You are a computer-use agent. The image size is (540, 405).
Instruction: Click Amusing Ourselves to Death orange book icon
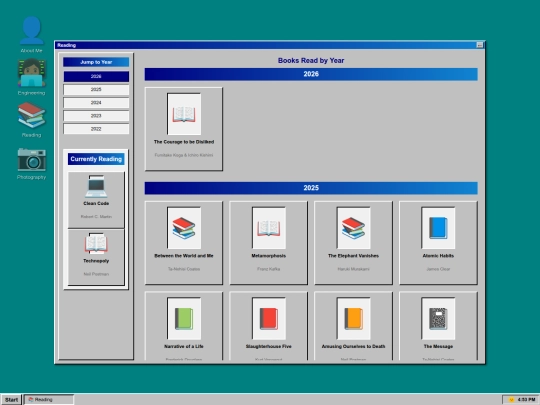353,319
